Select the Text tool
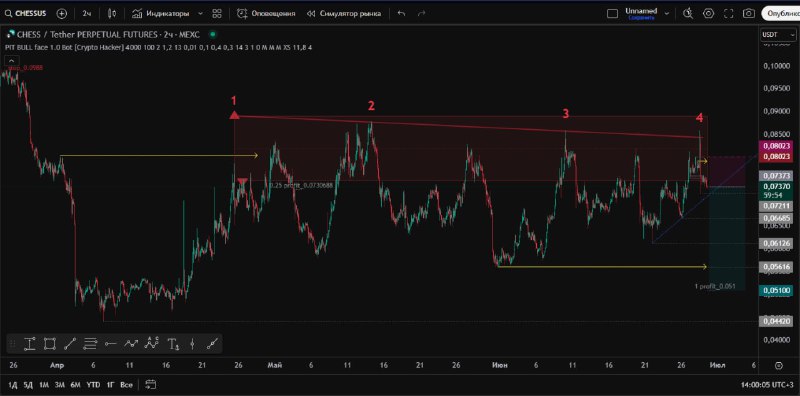 [x=173, y=344]
